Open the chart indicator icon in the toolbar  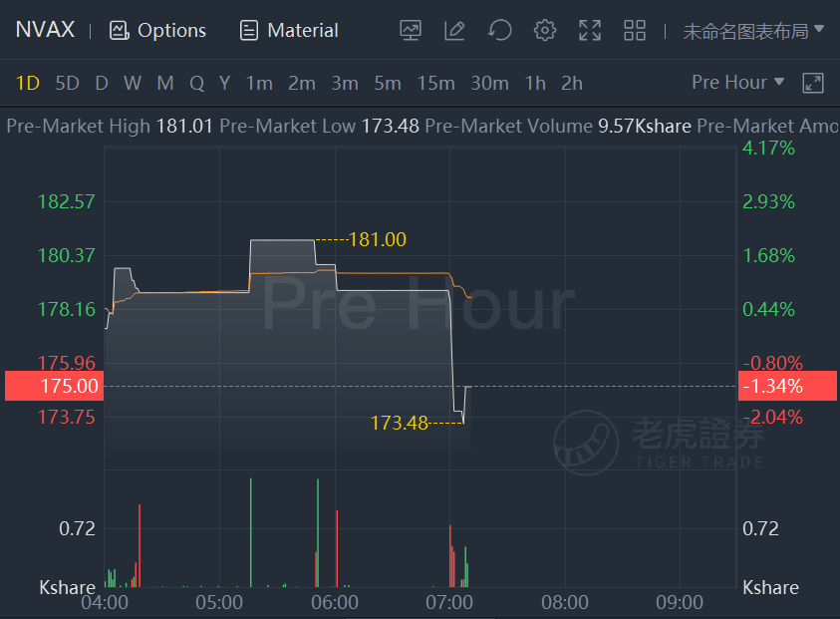point(411,30)
